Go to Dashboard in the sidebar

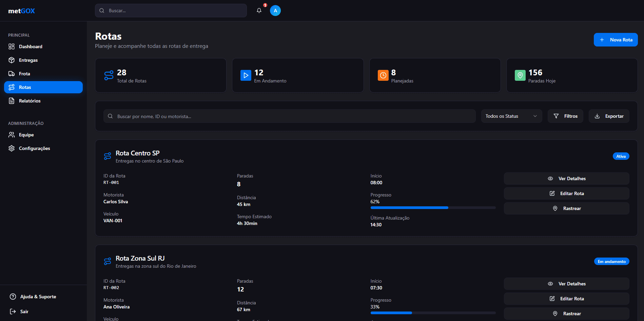[43, 46]
